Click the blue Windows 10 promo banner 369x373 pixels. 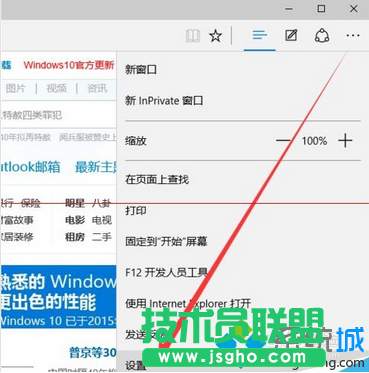coord(58,297)
